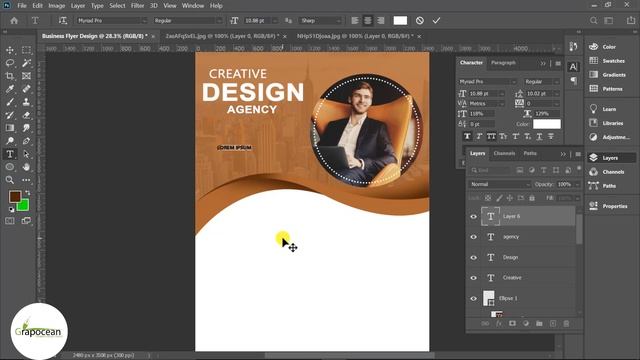Viewport: 640px width, 360px height.
Task: Select the Eyedropper tool
Action: coord(10,89)
